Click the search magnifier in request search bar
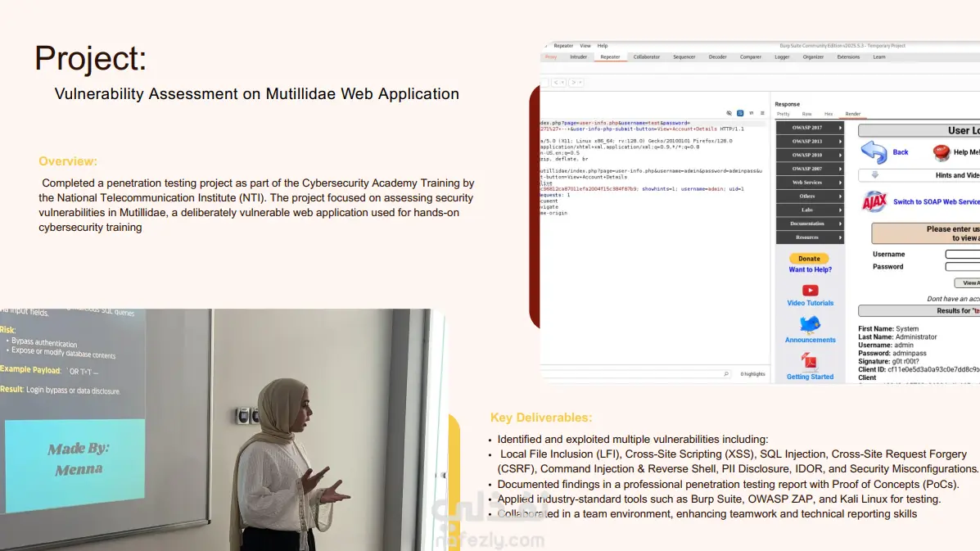 tap(726, 374)
